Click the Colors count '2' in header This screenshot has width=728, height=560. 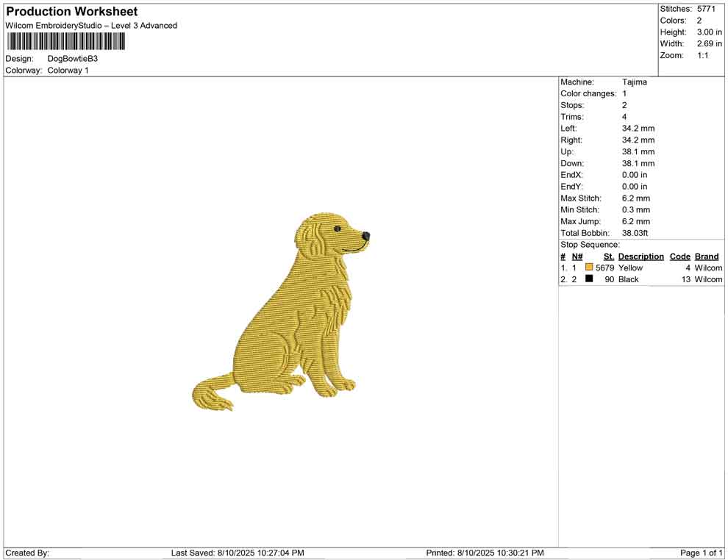pyautogui.click(x=699, y=21)
